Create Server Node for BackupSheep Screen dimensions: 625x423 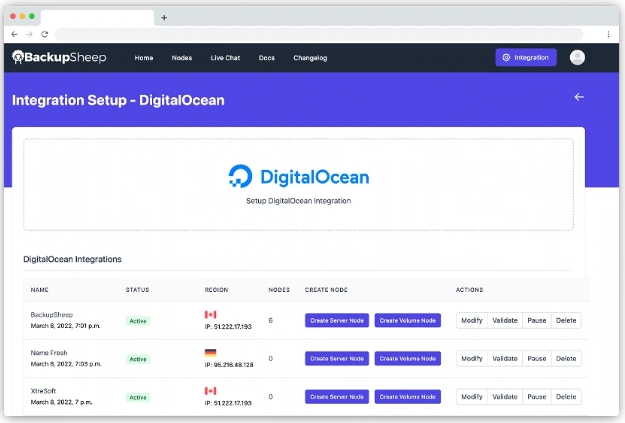337,321
